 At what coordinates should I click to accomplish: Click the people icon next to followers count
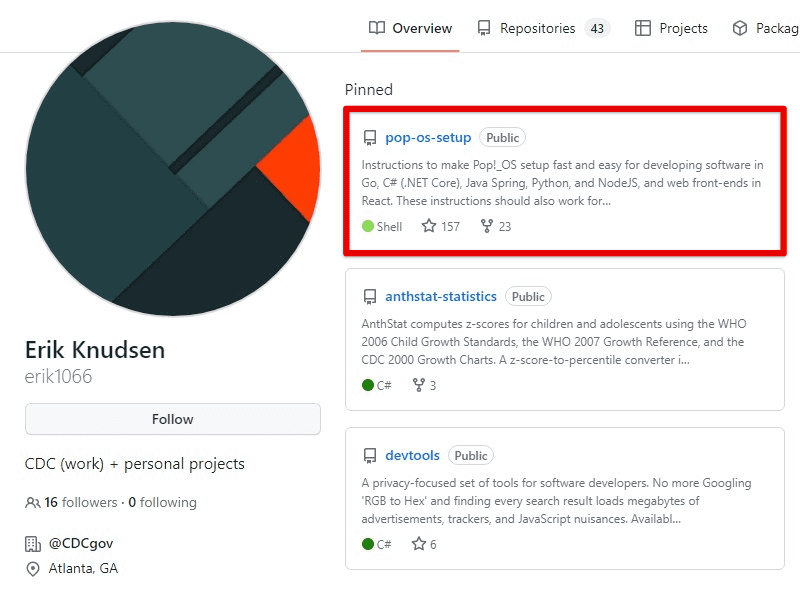coord(31,502)
